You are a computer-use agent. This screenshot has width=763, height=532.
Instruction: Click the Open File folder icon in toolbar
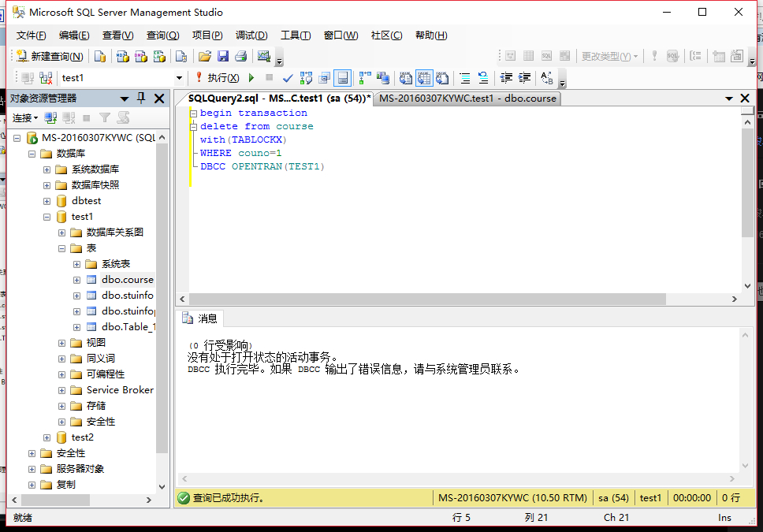coord(205,56)
